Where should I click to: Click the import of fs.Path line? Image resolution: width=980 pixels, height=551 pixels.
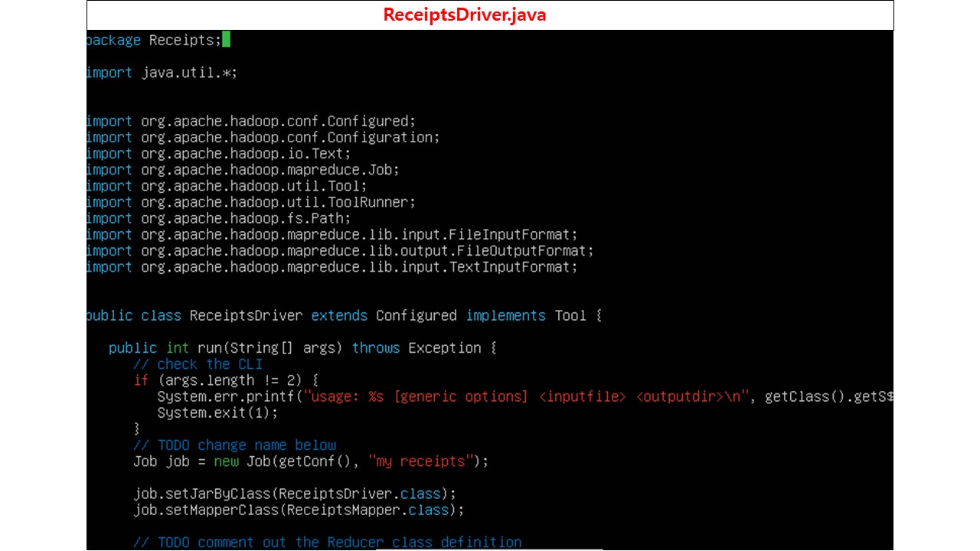click(219, 218)
